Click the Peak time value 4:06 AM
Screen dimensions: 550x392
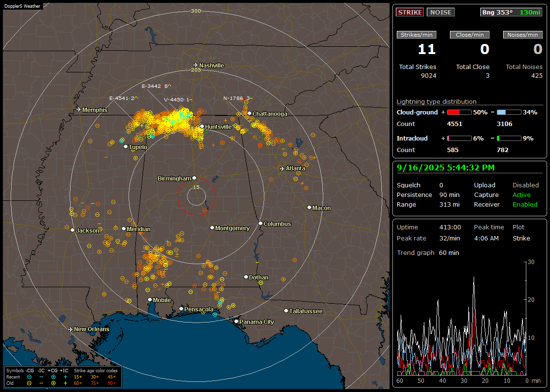[x=486, y=238]
